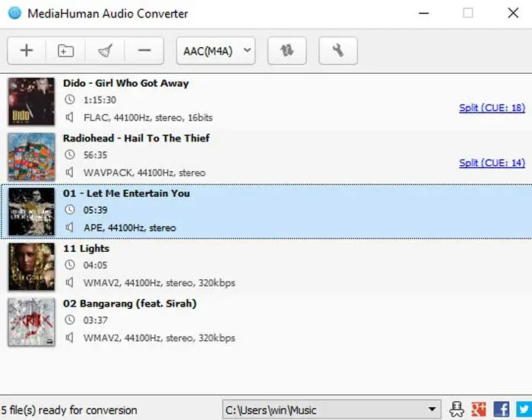Click clock icon in 11 Lights row
This screenshot has height=420, width=532.
tap(70, 265)
